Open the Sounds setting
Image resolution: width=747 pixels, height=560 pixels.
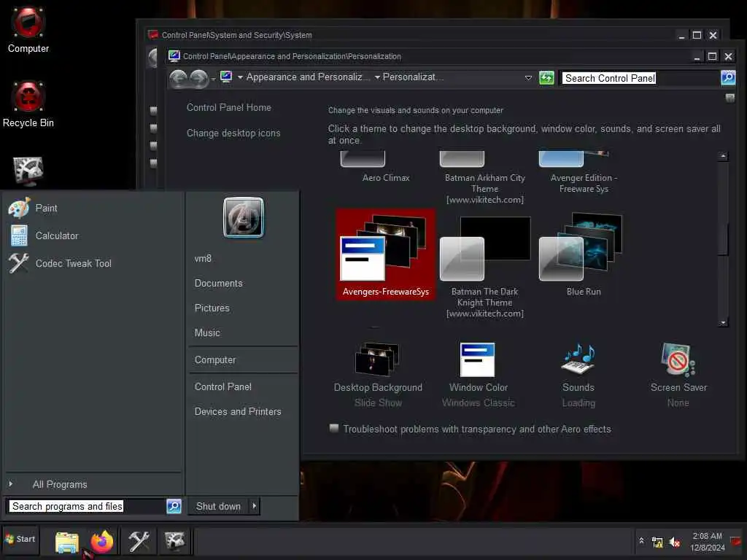pos(578,374)
